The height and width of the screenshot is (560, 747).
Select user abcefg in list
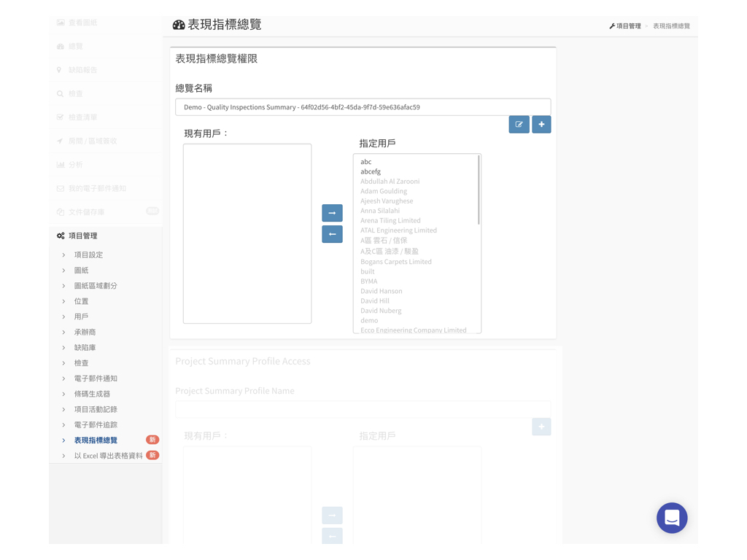click(371, 171)
